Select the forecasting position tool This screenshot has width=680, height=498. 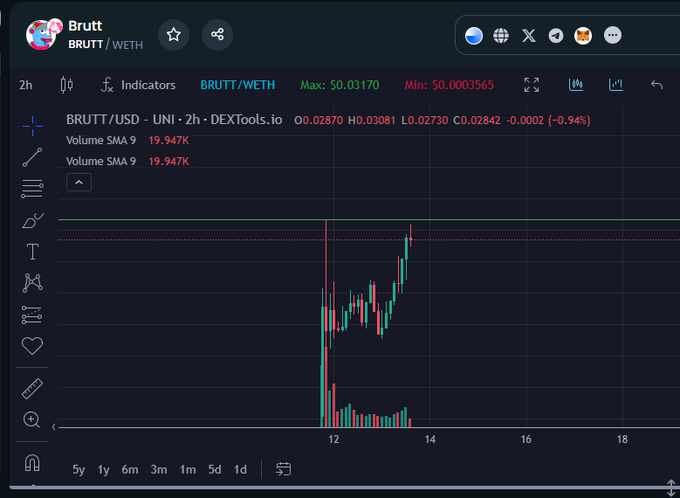32,315
